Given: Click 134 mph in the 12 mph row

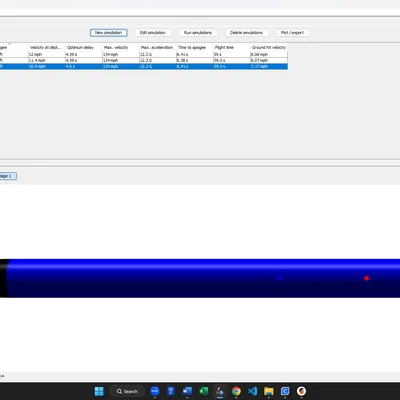Looking at the screenshot, I should tap(121, 54).
